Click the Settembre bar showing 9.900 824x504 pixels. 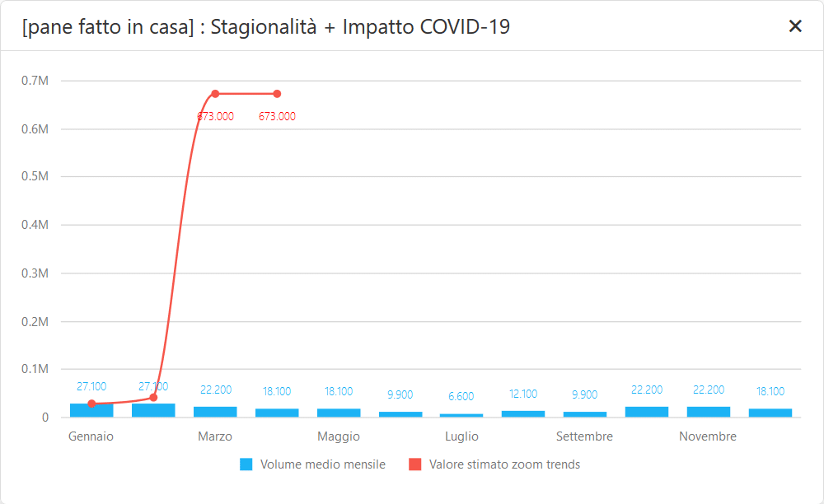point(585,410)
